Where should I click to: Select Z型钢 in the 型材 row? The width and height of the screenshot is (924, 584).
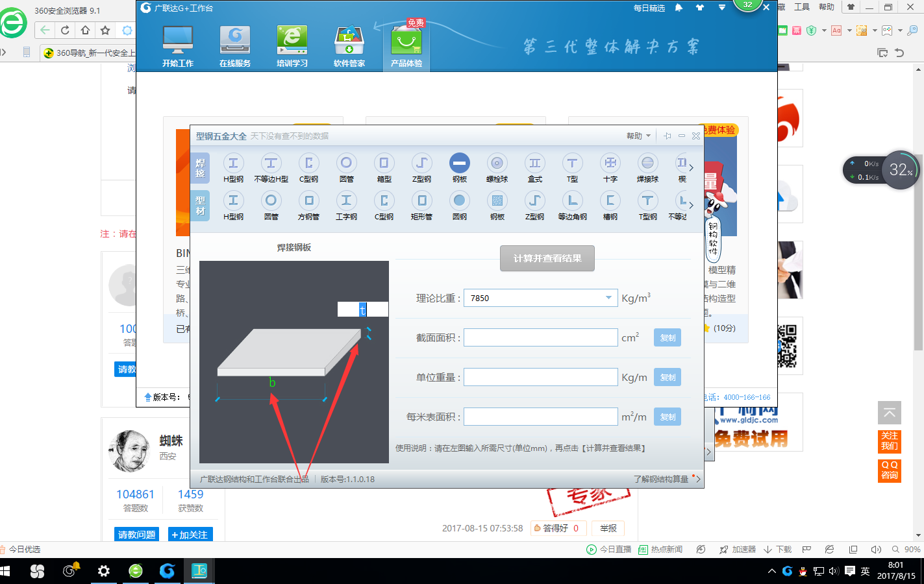[534, 206]
